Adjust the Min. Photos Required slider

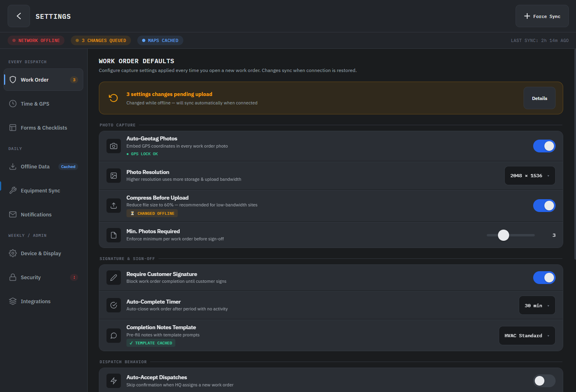click(503, 235)
